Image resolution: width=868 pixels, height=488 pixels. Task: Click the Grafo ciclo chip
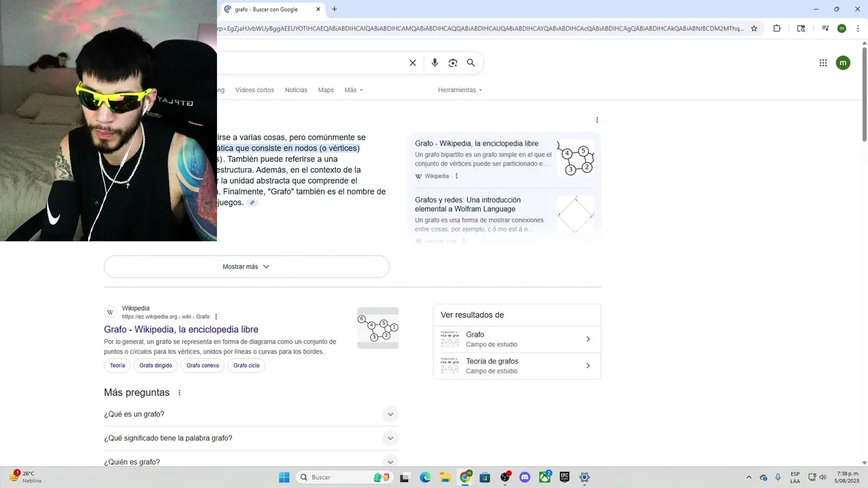tap(246, 365)
